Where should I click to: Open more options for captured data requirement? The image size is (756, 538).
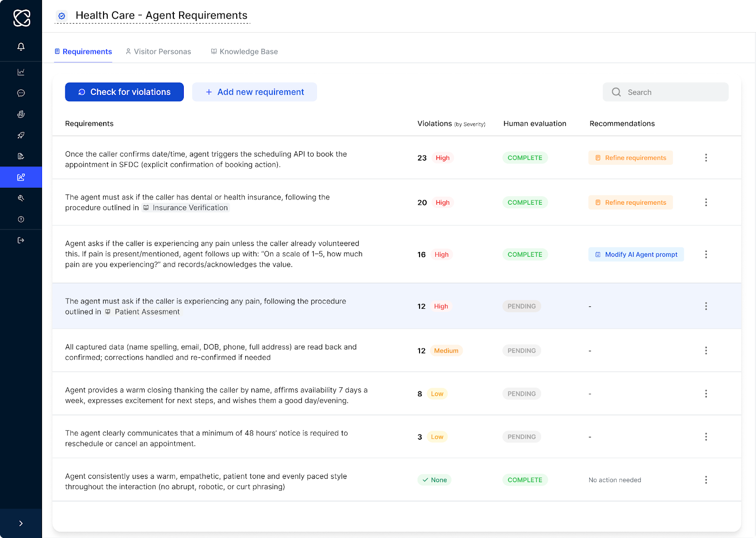[706, 350]
